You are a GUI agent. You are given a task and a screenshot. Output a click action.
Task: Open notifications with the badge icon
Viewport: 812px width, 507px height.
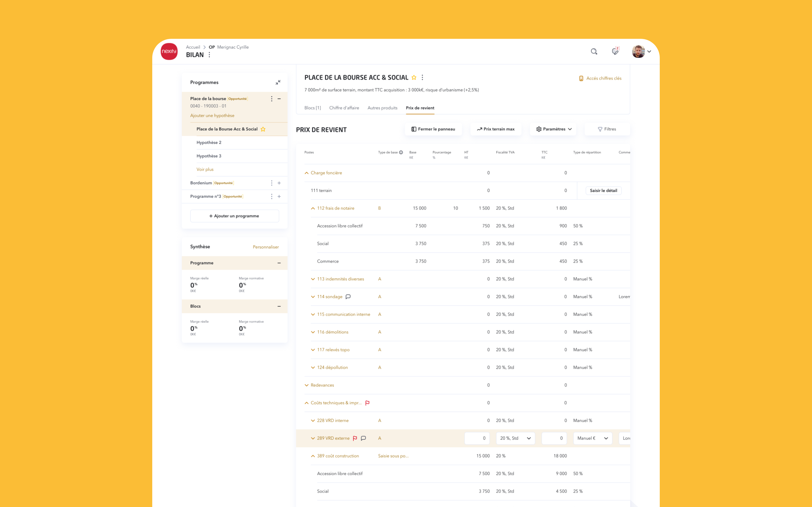[x=615, y=51]
